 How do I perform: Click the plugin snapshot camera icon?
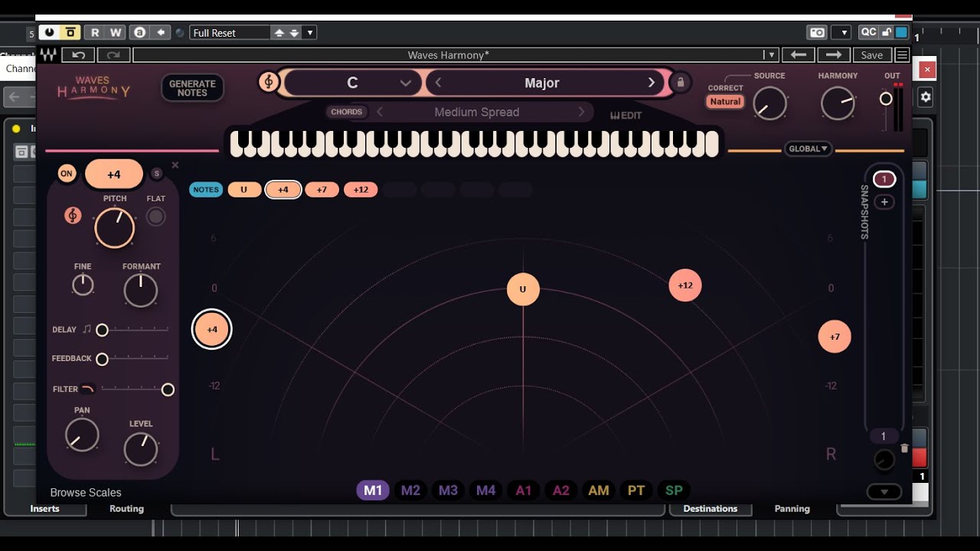coord(818,32)
